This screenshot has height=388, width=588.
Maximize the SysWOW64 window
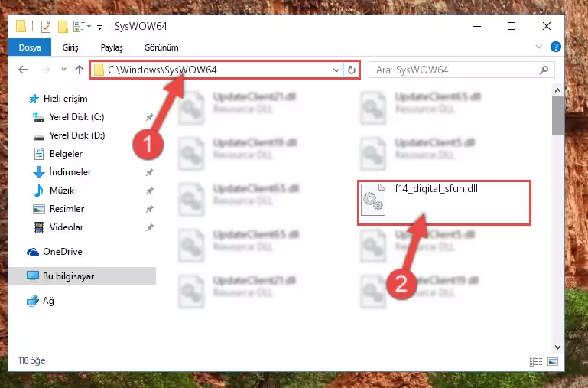(x=512, y=26)
